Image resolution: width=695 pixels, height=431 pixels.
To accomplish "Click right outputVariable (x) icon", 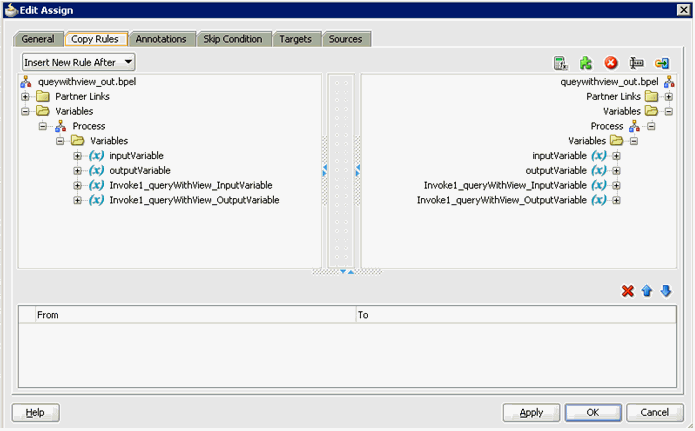I will (x=599, y=170).
